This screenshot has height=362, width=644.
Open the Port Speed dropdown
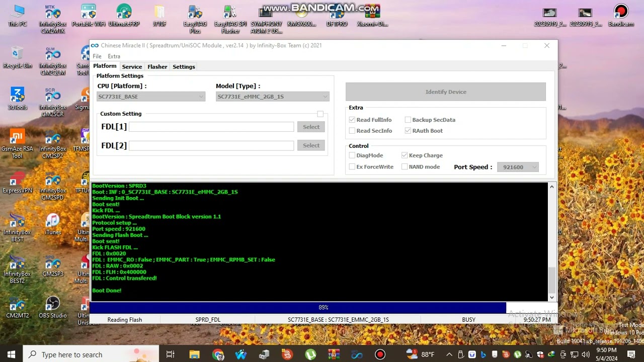point(518,167)
